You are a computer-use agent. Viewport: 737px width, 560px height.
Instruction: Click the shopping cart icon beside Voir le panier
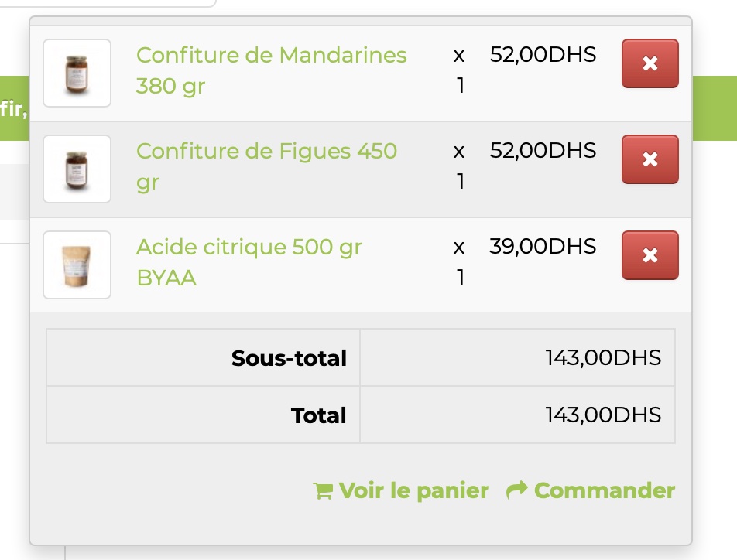[323, 491]
